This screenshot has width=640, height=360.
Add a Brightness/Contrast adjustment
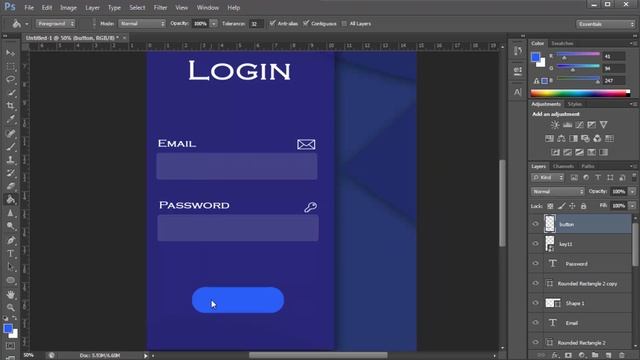click(x=555, y=125)
